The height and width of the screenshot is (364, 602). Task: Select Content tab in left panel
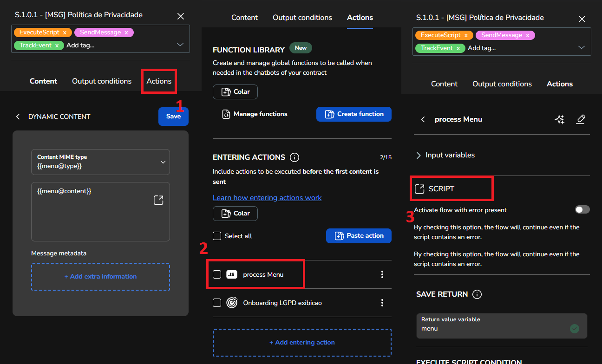pyautogui.click(x=44, y=81)
